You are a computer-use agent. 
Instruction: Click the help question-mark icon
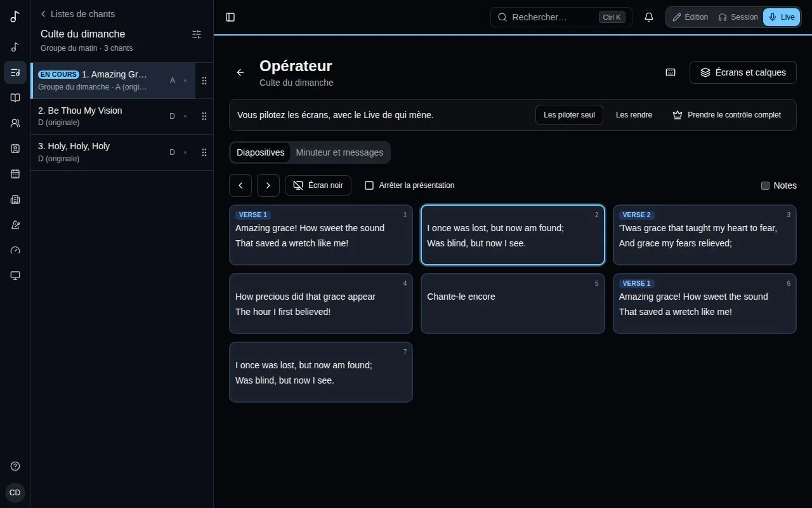[x=15, y=466]
